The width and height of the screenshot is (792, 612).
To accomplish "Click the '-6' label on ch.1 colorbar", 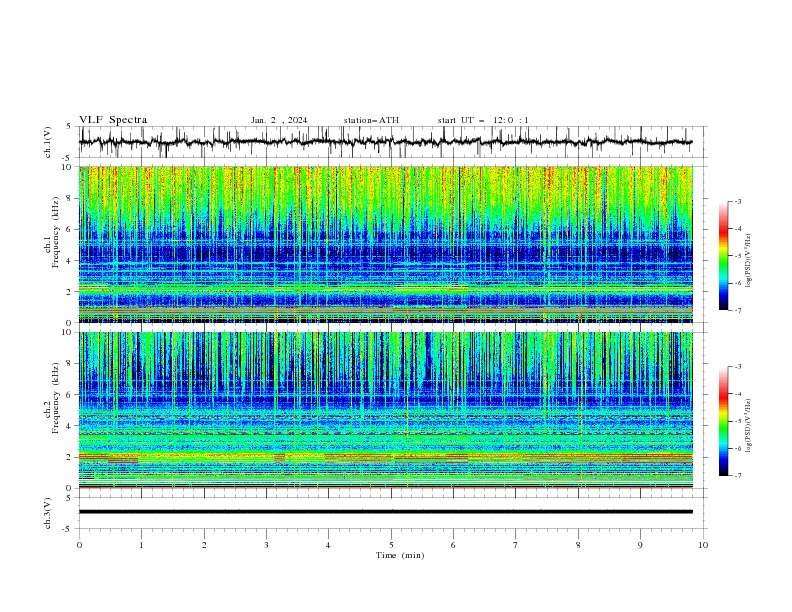I will coord(738,283).
